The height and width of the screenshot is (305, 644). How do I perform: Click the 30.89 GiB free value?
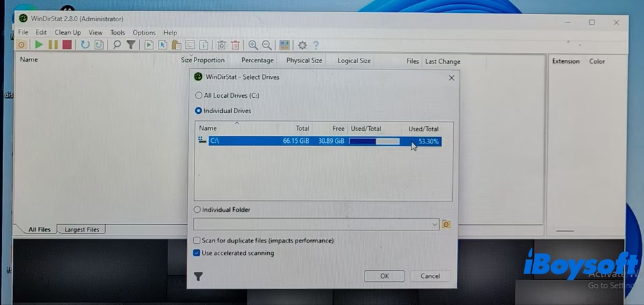tap(331, 141)
